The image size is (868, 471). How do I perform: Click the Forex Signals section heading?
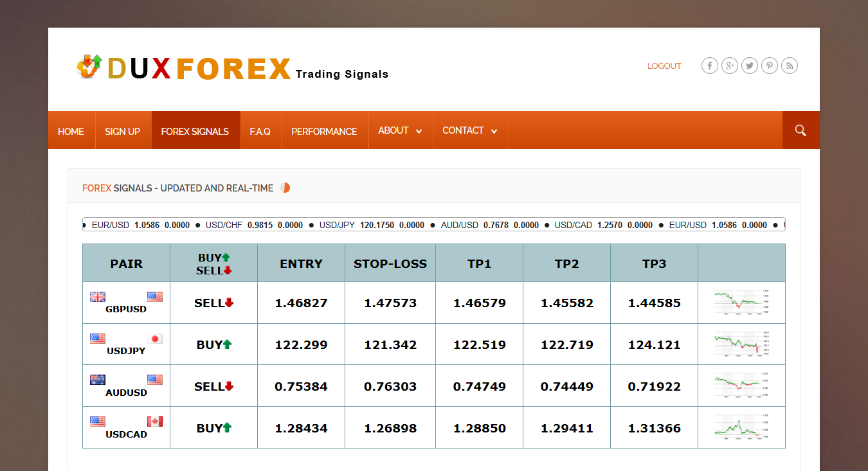178,188
